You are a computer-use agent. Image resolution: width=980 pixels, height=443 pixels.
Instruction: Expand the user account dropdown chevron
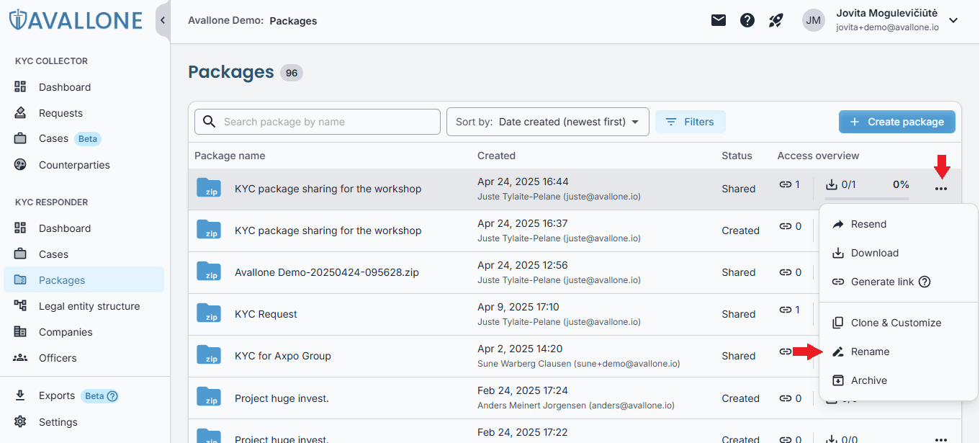953,20
